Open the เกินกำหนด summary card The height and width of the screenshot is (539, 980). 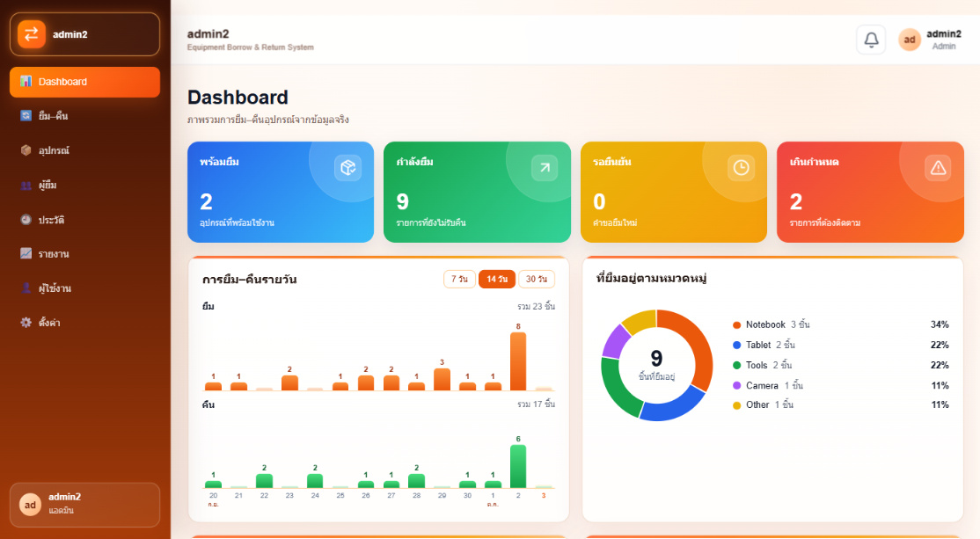pos(870,192)
